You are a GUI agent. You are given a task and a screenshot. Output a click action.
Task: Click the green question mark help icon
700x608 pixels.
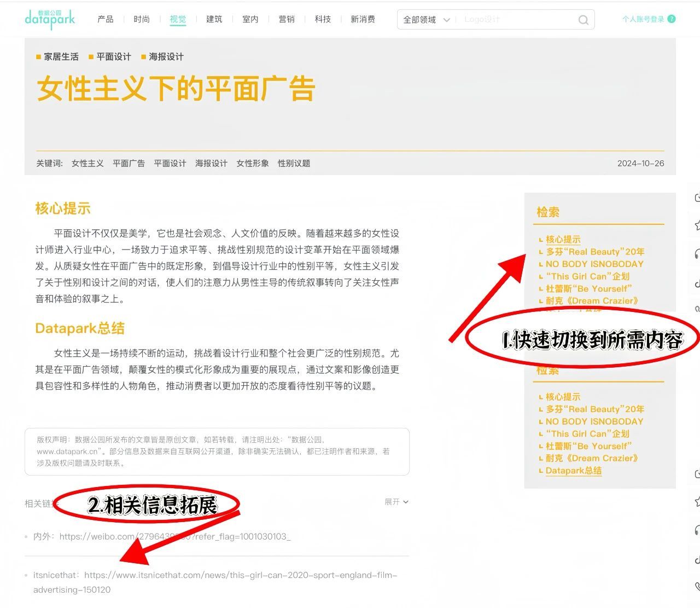(x=672, y=19)
